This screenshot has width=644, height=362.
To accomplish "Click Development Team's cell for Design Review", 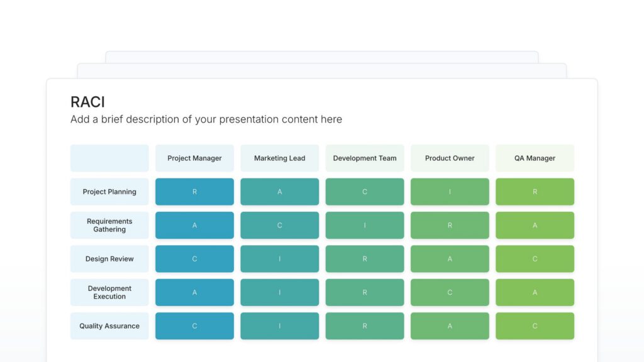I will [365, 259].
